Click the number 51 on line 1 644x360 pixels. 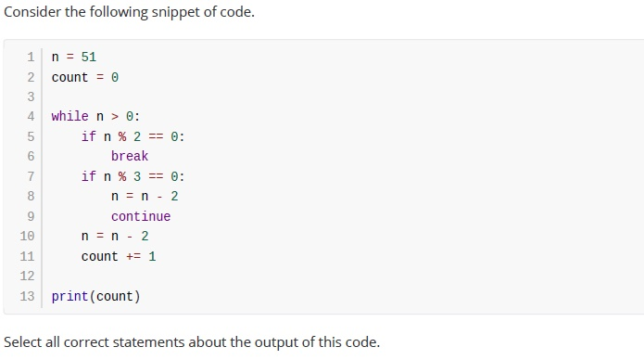tap(89, 57)
